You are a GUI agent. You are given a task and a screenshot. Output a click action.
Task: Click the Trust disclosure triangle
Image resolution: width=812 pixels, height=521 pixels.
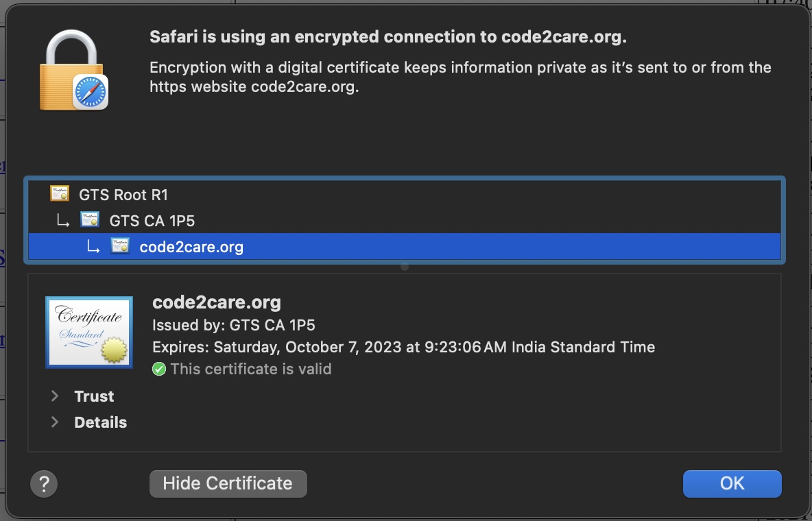[x=55, y=396]
